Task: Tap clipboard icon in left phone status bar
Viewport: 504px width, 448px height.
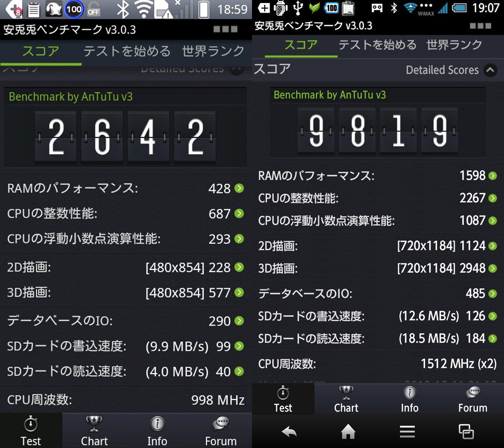Action: 33,9
